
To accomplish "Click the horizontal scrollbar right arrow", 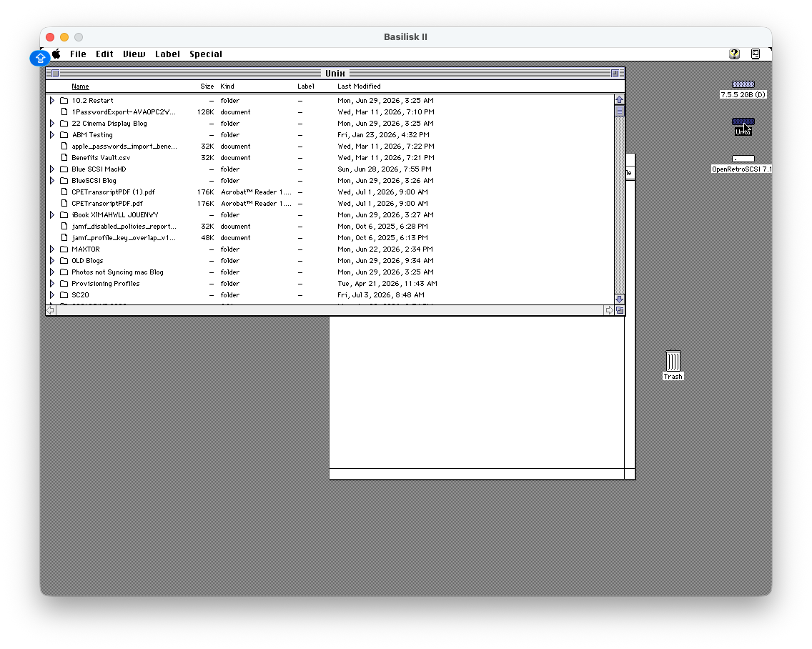I will pyautogui.click(x=609, y=310).
